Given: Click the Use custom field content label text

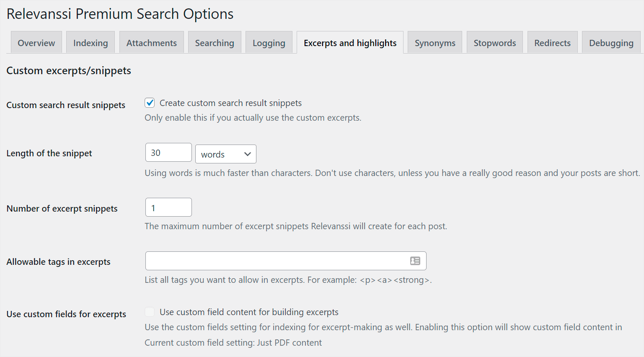Looking at the screenshot, I should pos(249,312).
